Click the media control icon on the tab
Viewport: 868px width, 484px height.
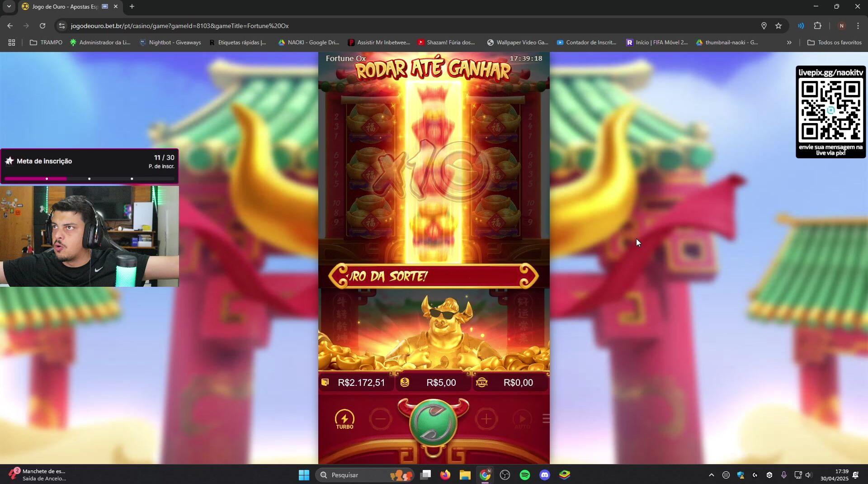point(105,6)
